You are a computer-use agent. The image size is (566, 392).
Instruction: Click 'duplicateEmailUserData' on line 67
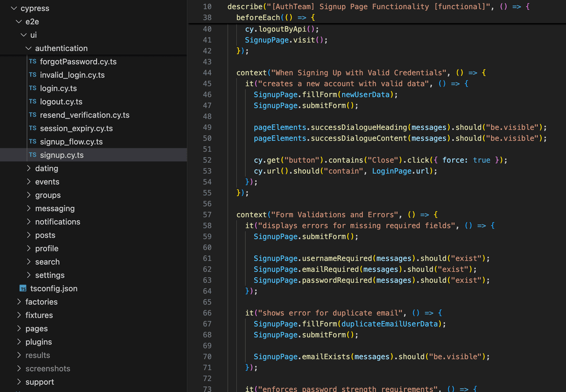point(389,324)
